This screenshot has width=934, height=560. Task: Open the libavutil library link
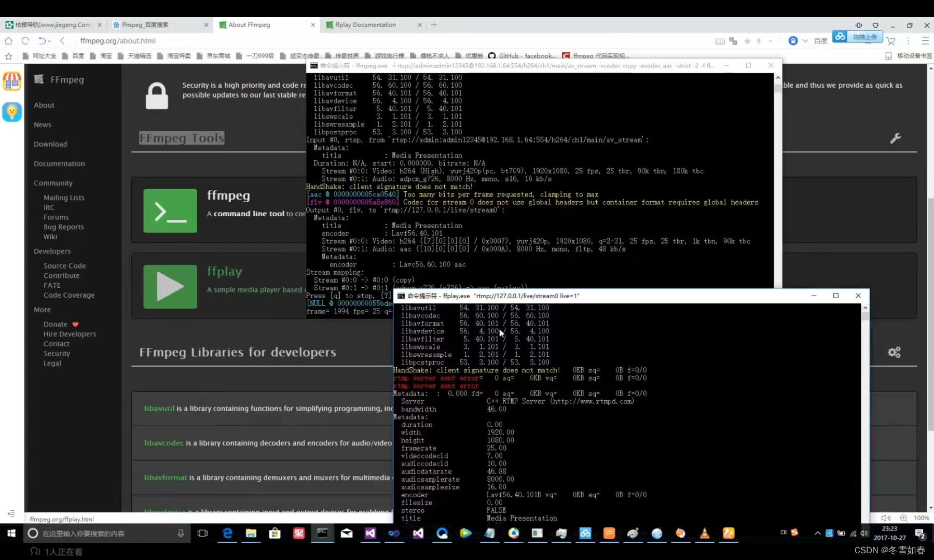159,409
